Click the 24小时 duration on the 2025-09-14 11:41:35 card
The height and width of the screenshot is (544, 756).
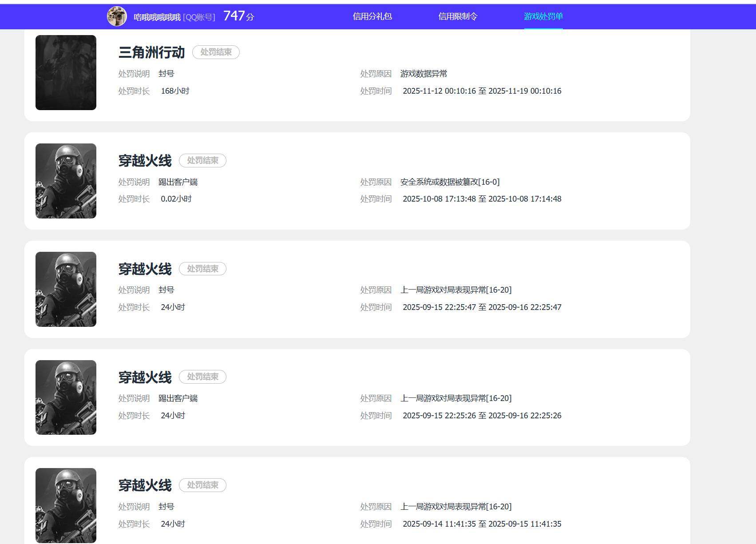(173, 524)
